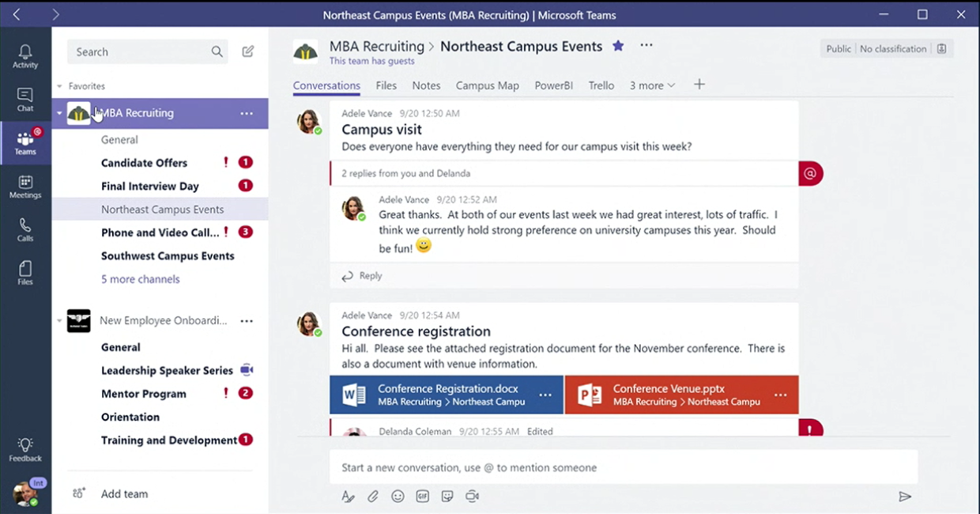The image size is (980, 514).
Task: Collapse the MBA Recruiting team
Action: tap(59, 113)
